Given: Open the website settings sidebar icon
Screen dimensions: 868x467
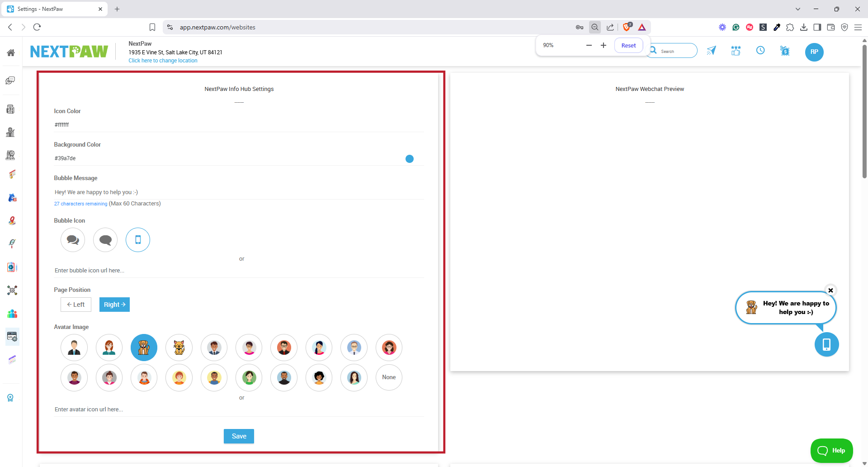Looking at the screenshot, I should coord(12,337).
